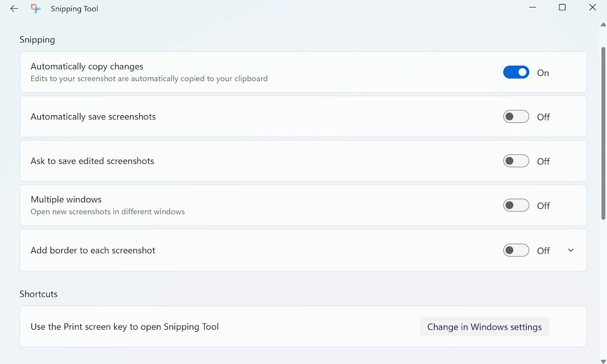This screenshot has width=607, height=364.
Task: Turn on Ask to save edited screenshots
Action: point(516,161)
